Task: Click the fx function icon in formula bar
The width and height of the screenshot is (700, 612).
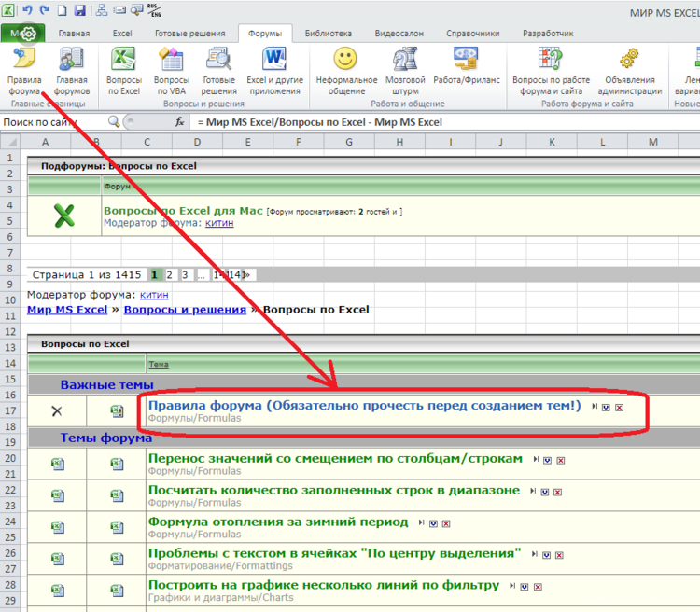Action: (x=179, y=122)
